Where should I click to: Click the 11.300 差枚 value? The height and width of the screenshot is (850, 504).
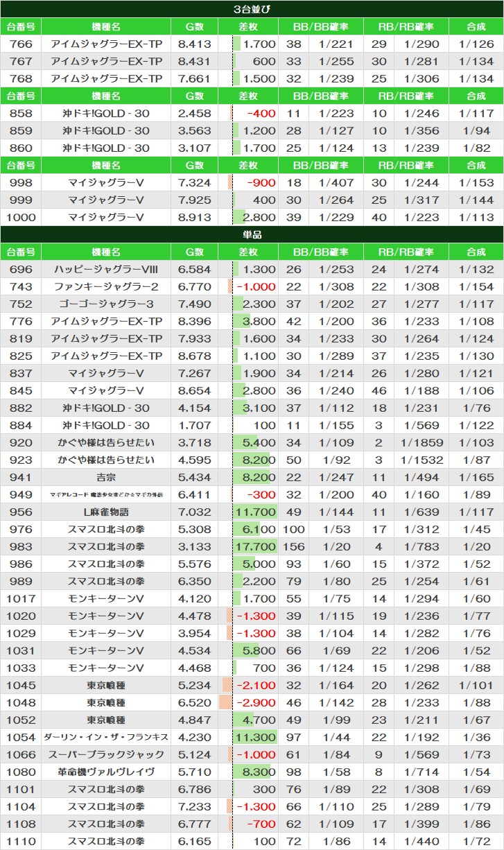257,737
